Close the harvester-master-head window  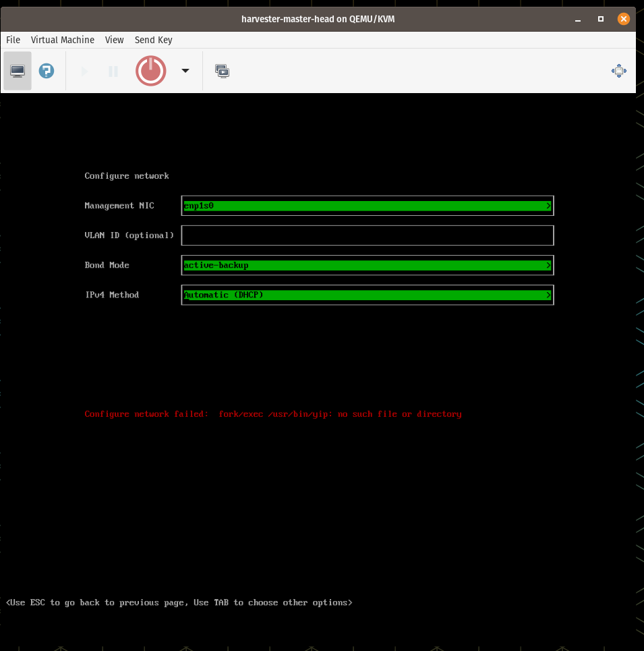(623, 19)
